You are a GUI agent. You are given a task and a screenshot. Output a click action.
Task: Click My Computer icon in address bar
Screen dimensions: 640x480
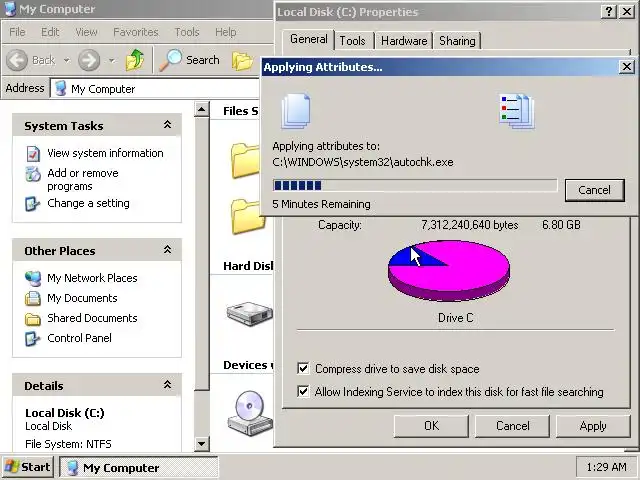point(61,89)
